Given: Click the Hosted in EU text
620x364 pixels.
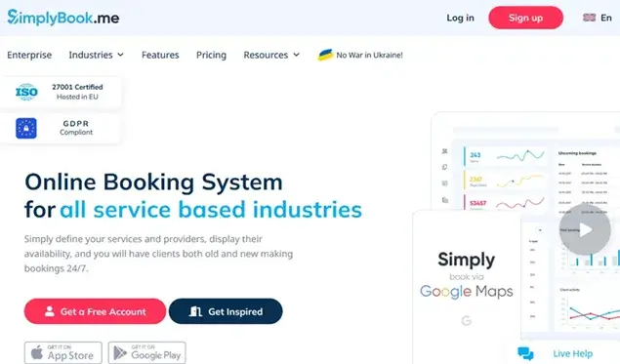Looking at the screenshot, I should tap(77, 97).
